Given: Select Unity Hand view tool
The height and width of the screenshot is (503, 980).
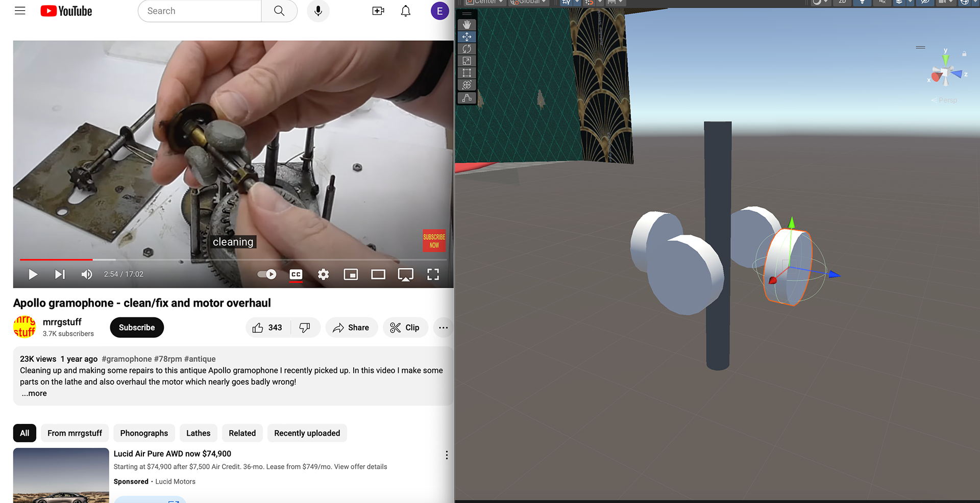Looking at the screenshot, I should (x=467, y=24).
